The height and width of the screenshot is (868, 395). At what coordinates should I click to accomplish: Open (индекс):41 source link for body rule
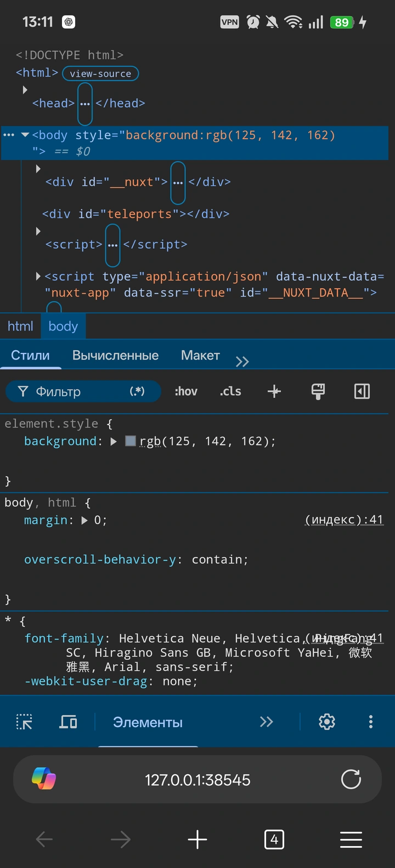click(344, 519)
